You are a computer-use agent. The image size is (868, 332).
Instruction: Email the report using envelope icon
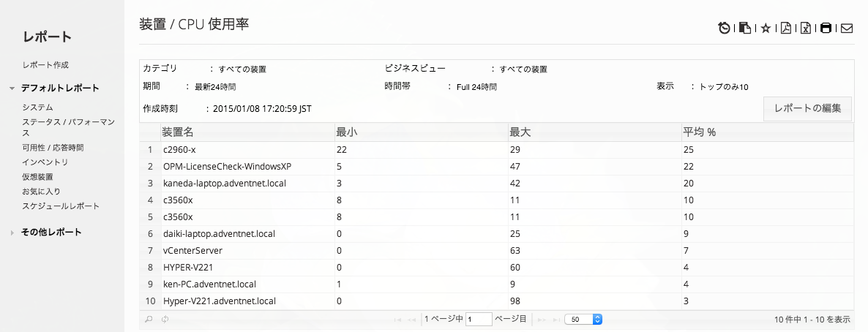coord(847,29)
